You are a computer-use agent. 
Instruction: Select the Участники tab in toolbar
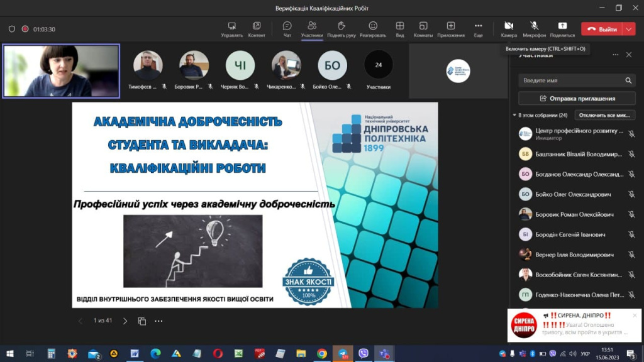312,29
